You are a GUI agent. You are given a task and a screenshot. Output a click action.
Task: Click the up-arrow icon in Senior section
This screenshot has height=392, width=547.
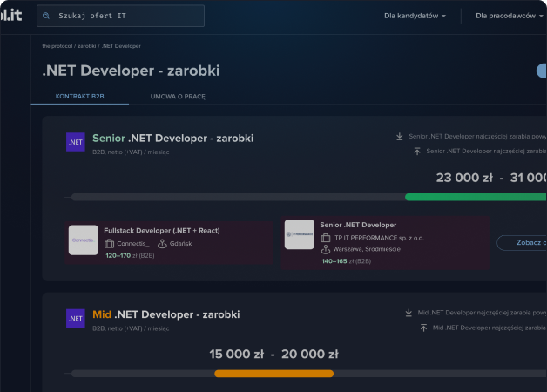(417, 151)
